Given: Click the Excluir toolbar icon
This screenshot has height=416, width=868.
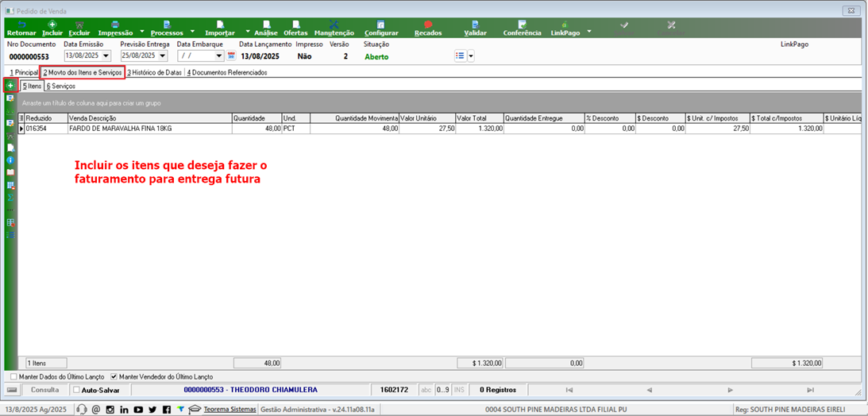Looking at the screenshot, I should [x=79, y=29].
